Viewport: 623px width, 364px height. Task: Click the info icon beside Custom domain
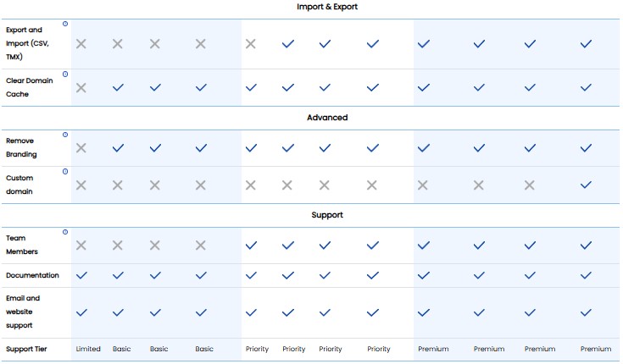[x=65, y=172]
